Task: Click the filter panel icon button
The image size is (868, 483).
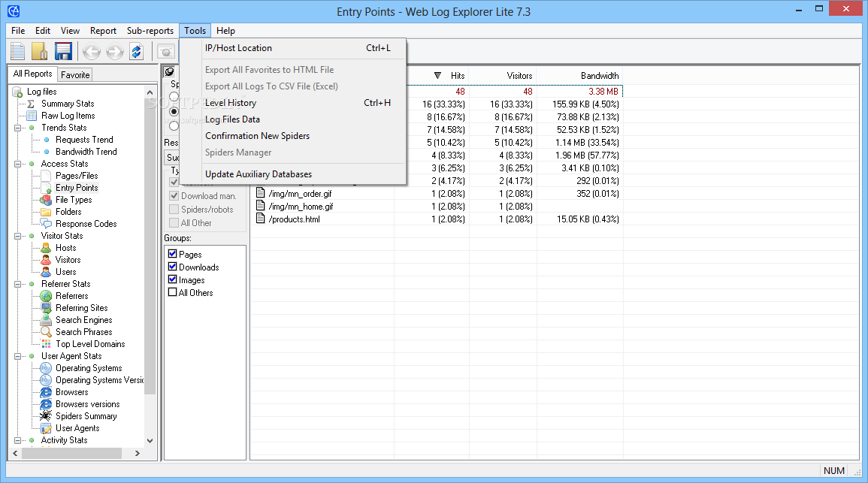Action: point(169,71)
